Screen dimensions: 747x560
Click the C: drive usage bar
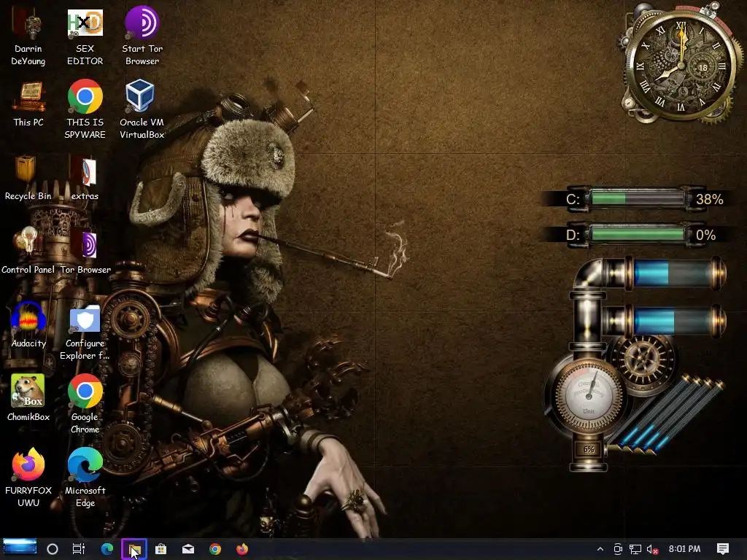[x=638, y=198]
